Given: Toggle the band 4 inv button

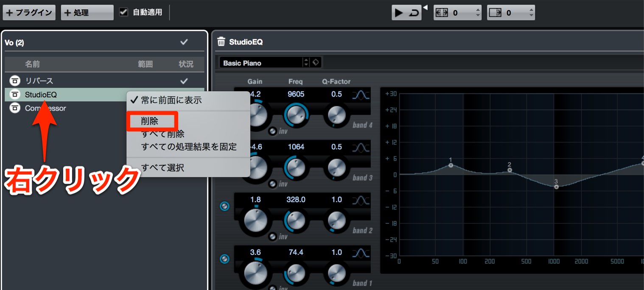Looking at the screenshot, I should point(272,131).
